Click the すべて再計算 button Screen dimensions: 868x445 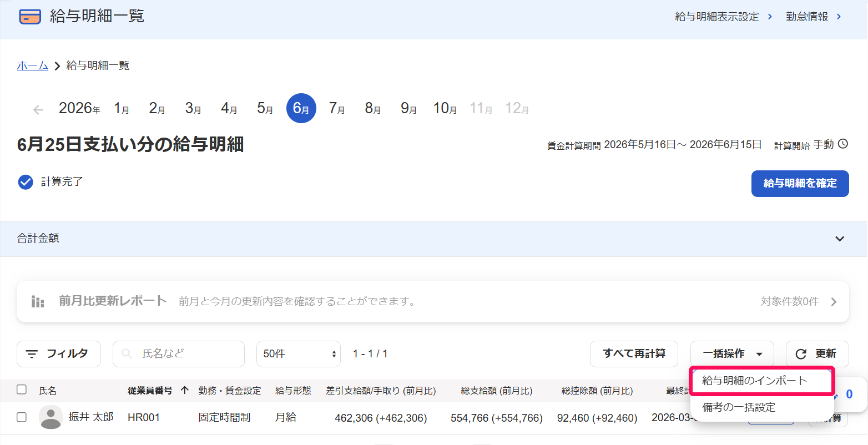coord(634,354)
